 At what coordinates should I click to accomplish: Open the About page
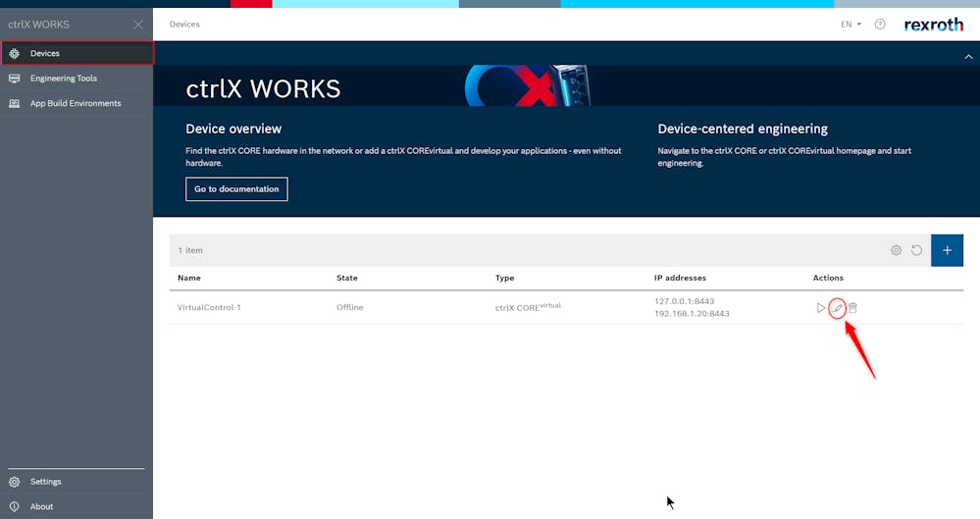[x=77, y=506]
